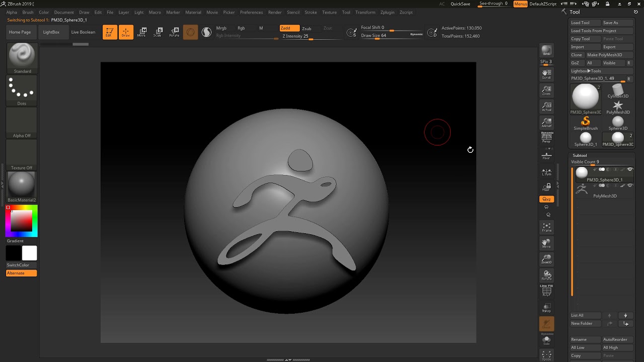644x362 pixels.
Task: Click the Rotate view icon in right shelf
Action: click(546, 276)
